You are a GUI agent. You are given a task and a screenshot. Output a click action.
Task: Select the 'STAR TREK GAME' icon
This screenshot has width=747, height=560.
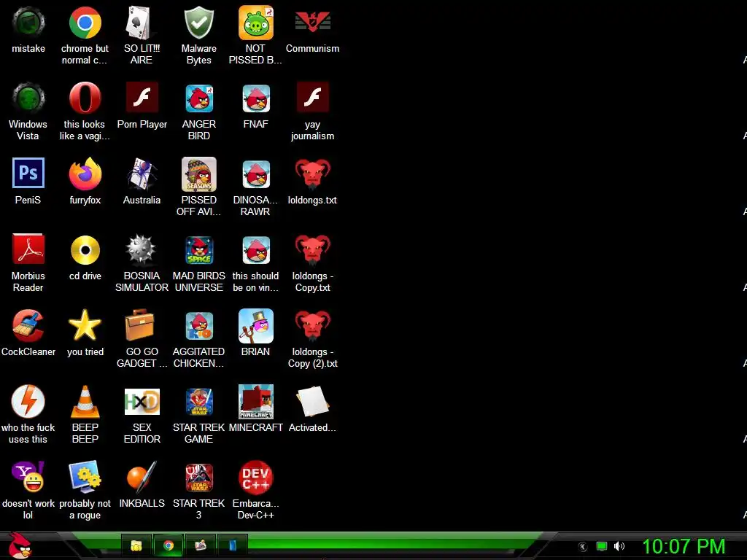(x=199, y=402)
